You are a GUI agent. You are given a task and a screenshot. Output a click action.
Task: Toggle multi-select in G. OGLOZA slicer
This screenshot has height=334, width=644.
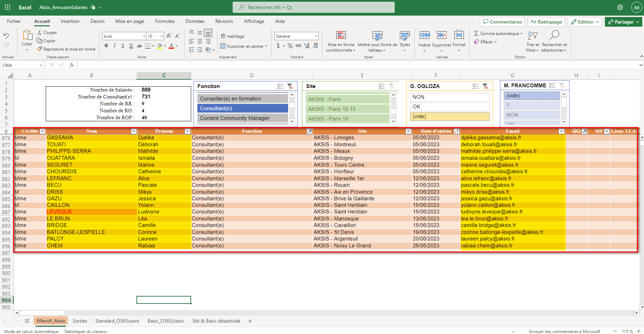476,86
